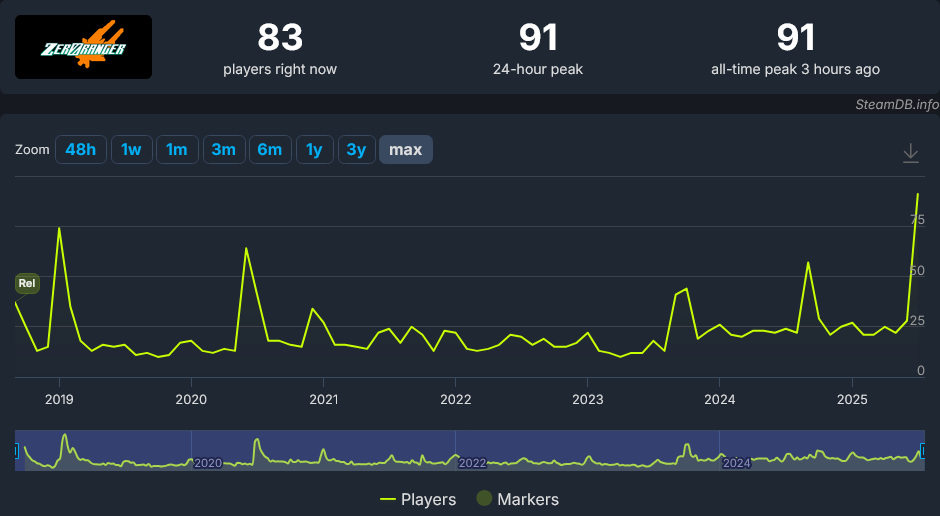Viewport: 940px width, 516px height.
Task: Click the '24-hour peak' label
Action: point(538,70)
